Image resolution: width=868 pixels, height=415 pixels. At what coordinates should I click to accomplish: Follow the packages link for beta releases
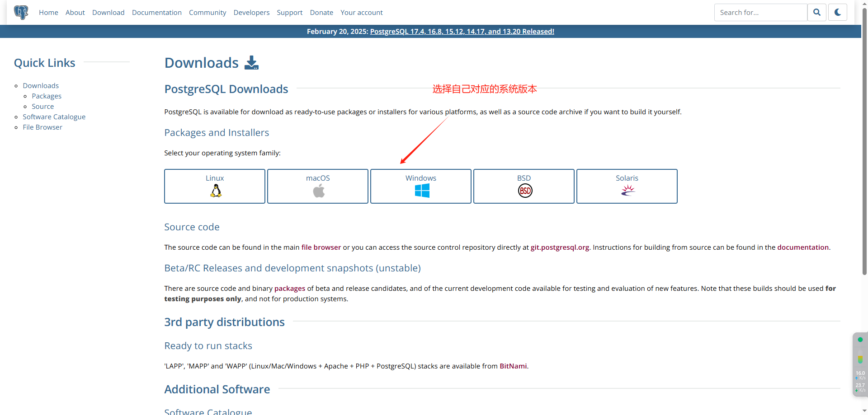click(290, 289)
